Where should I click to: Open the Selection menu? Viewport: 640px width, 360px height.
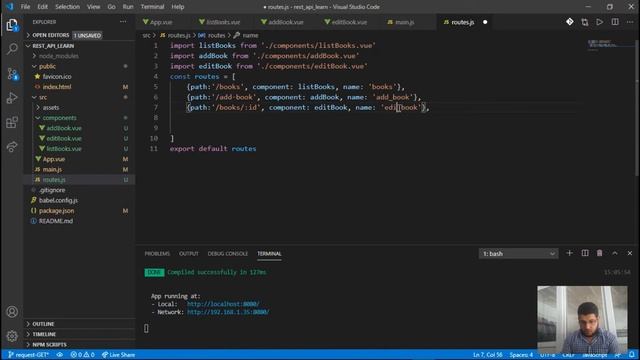pos(67,7)
